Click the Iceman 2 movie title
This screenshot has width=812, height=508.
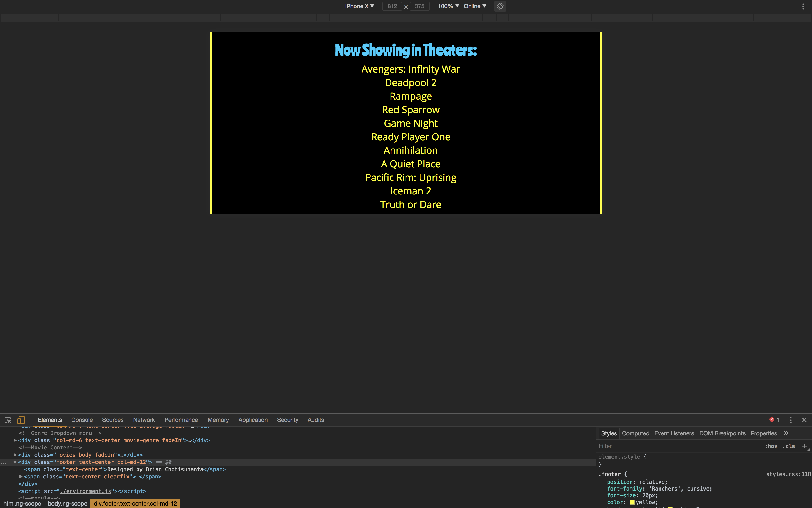[x=410, y=191]
